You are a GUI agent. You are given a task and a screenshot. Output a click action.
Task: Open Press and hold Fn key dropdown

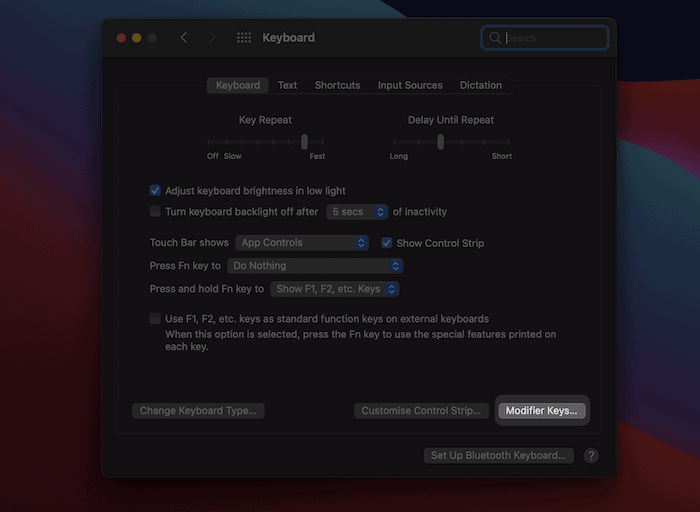pos(334,289)
